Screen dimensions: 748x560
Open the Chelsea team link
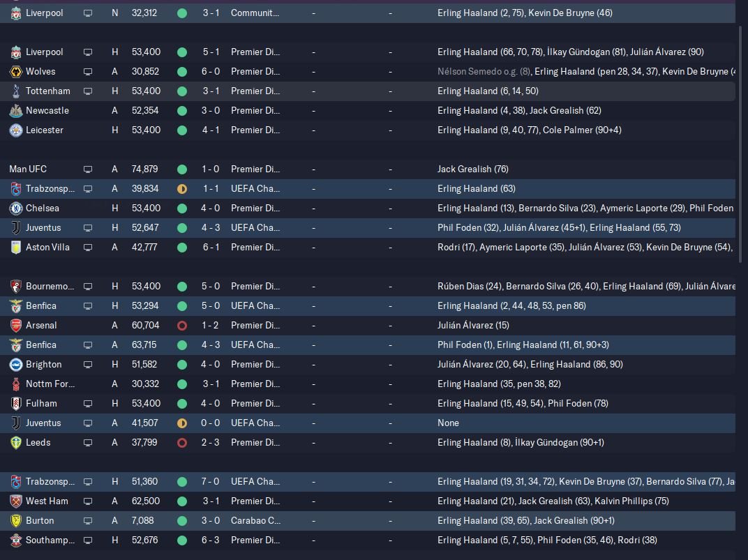click(43, 209)
